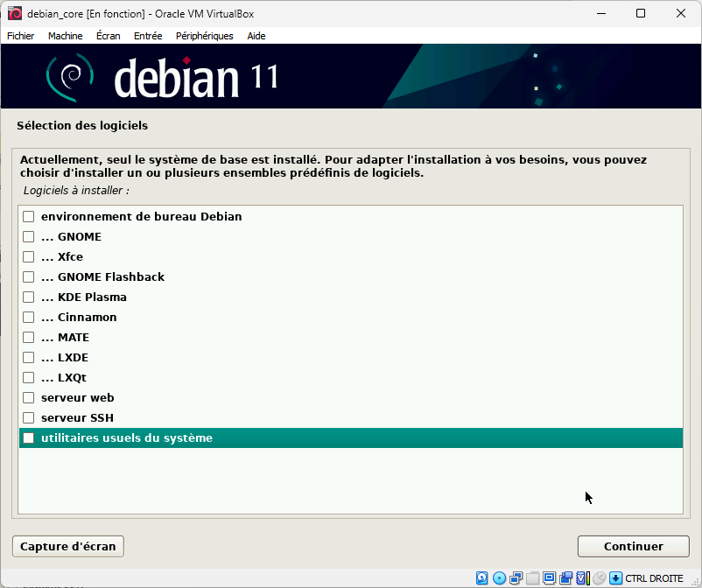Viewport: 702px width, 588px height.
Task: Close the VirtualBox window
Action: 680,13
